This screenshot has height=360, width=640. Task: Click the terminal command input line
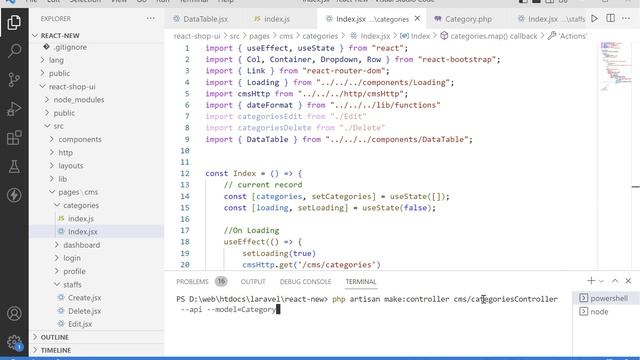[367, 304]
